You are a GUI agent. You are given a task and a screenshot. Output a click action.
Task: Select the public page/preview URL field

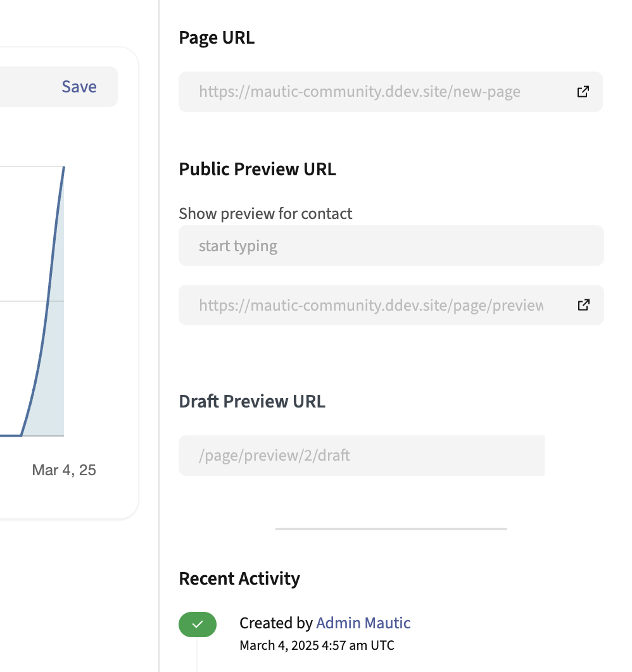pos(370,306)
